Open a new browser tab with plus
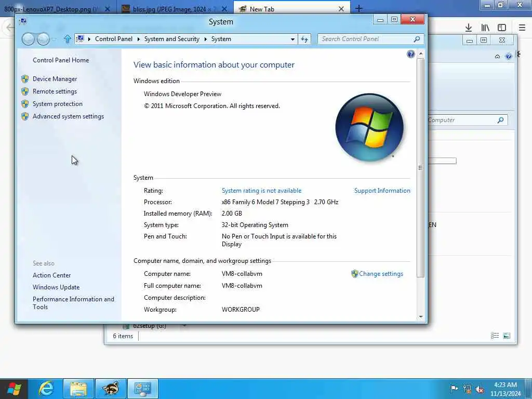The image size is (532, 399). (359, 9)
